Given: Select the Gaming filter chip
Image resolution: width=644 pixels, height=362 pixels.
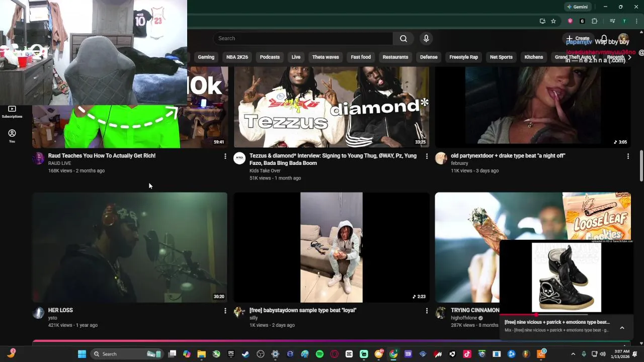Looking at the screenshot, I should coord(206,57).
